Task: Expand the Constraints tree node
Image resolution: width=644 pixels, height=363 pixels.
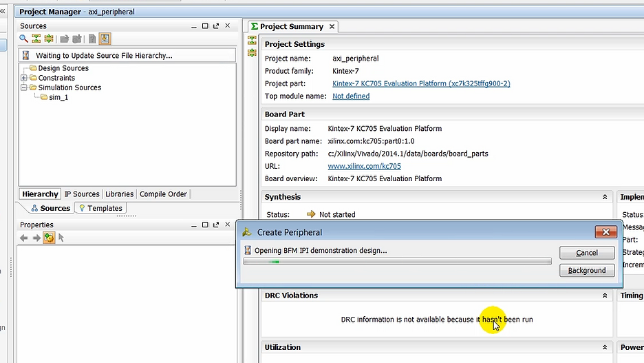Action: [24, 78]
